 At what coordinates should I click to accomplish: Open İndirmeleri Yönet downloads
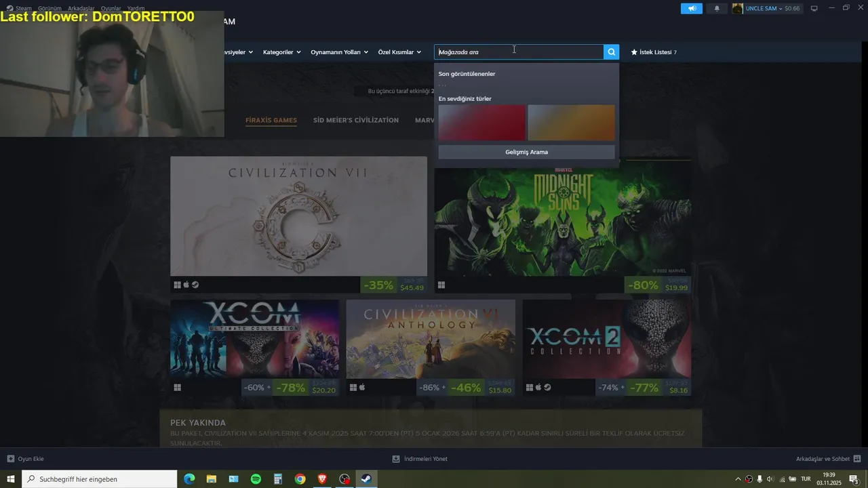tap(420, 459)
